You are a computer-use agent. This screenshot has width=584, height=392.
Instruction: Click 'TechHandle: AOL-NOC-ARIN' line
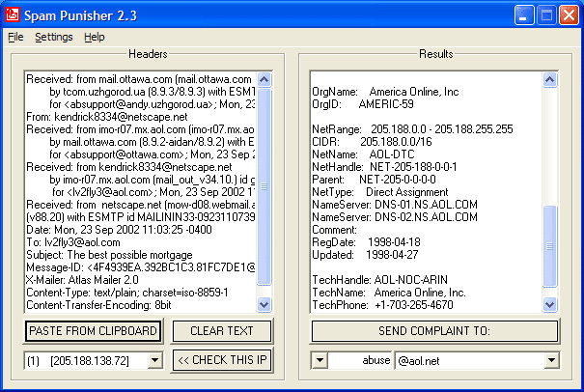point(380,280)
